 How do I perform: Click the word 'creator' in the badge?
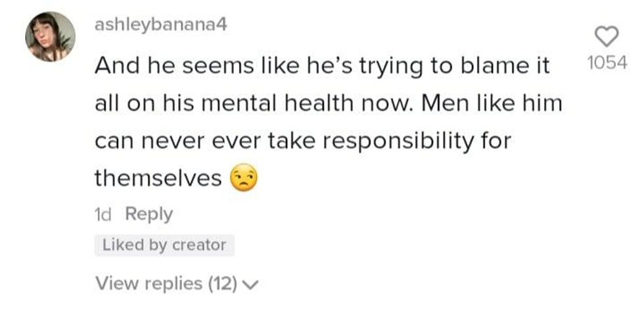point(199,245)
